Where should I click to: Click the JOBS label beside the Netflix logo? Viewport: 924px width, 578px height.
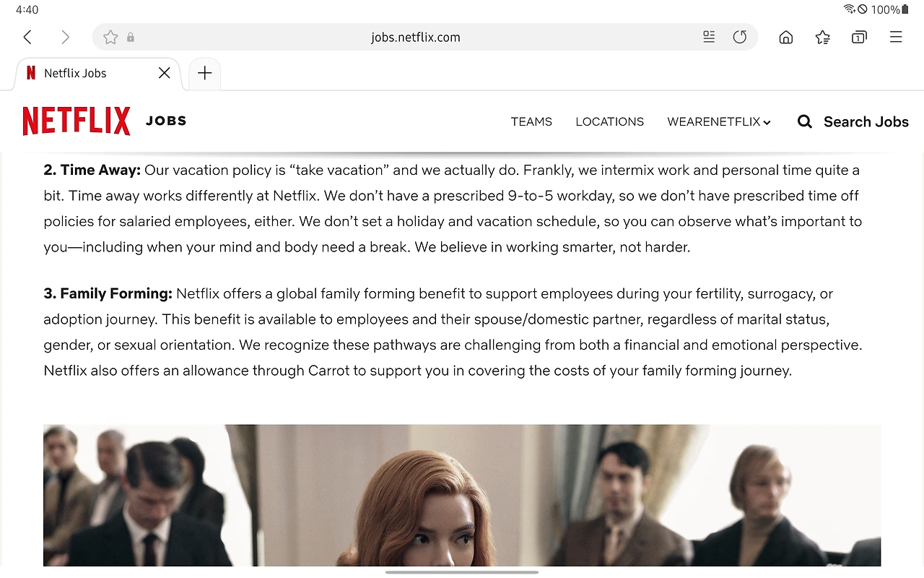click(x=166, y=121)
